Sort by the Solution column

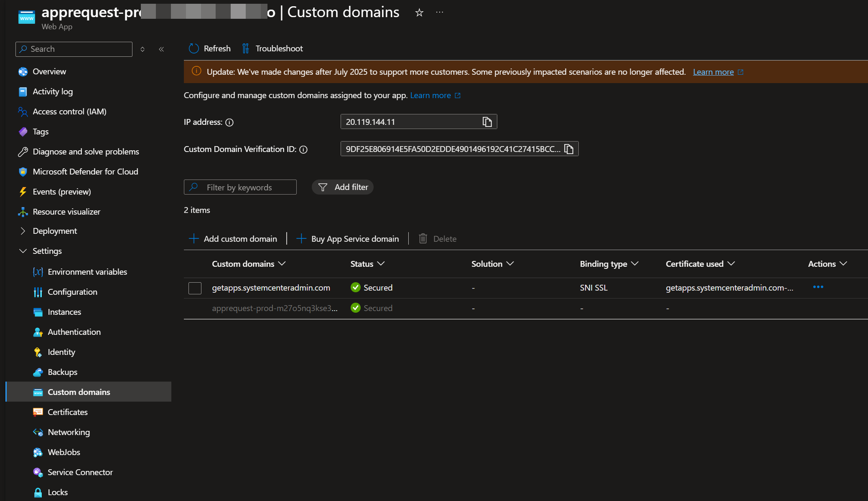492,264
